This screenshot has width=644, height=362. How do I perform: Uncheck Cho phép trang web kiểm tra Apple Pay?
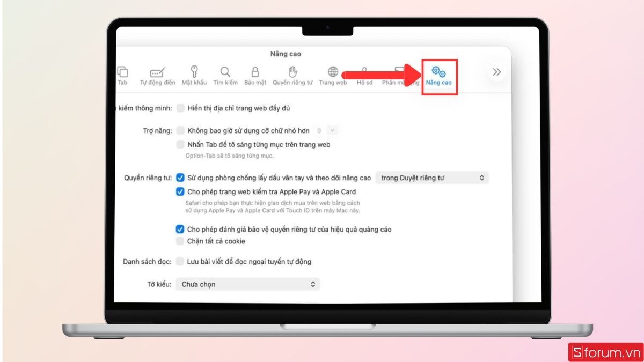point(180,191)
